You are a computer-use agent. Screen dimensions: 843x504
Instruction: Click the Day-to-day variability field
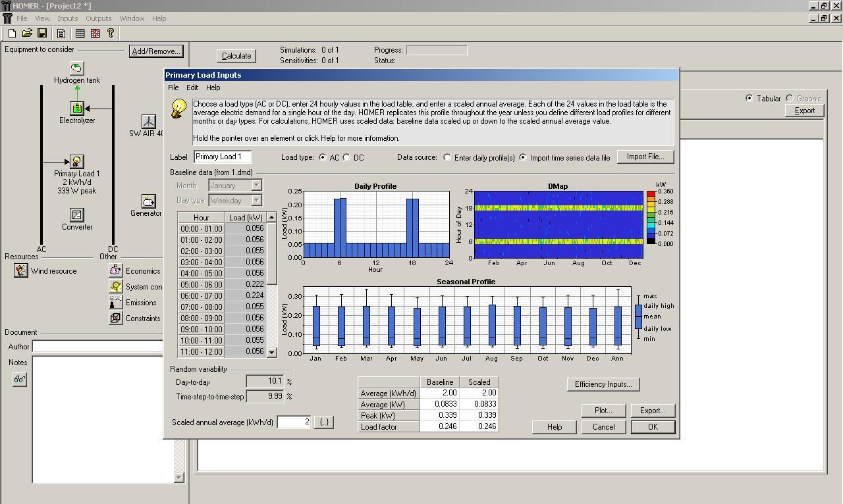click(265, 381)
